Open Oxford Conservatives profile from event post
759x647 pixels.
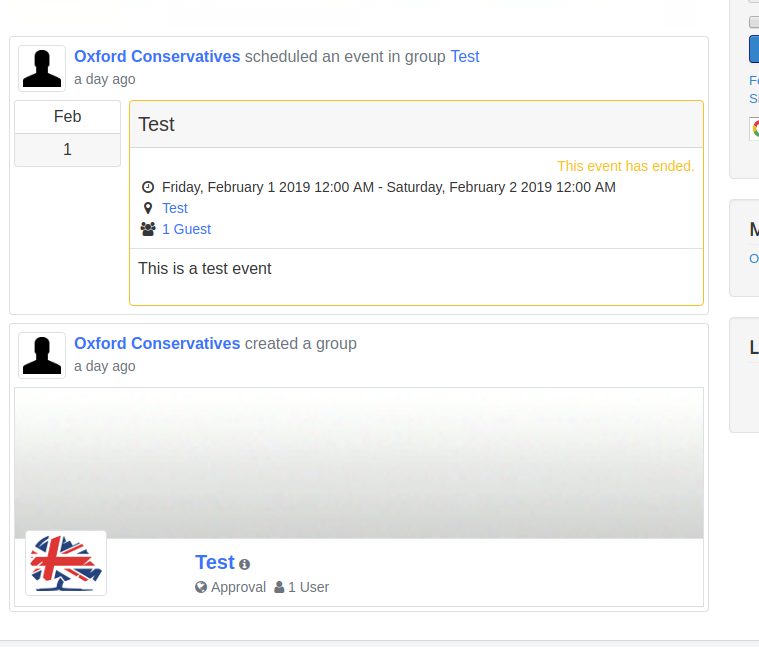(x=157, y=57)
